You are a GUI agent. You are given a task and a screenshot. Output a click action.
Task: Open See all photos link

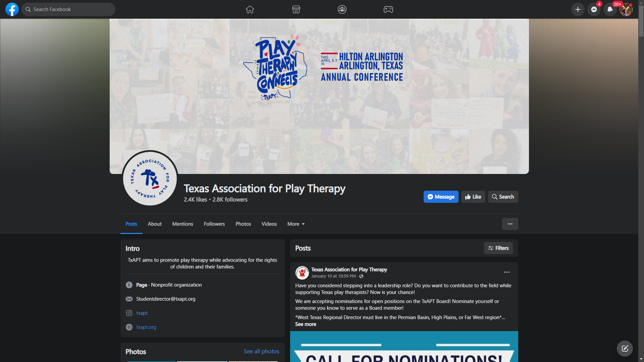pyautogui.click(x=261, y=351)
